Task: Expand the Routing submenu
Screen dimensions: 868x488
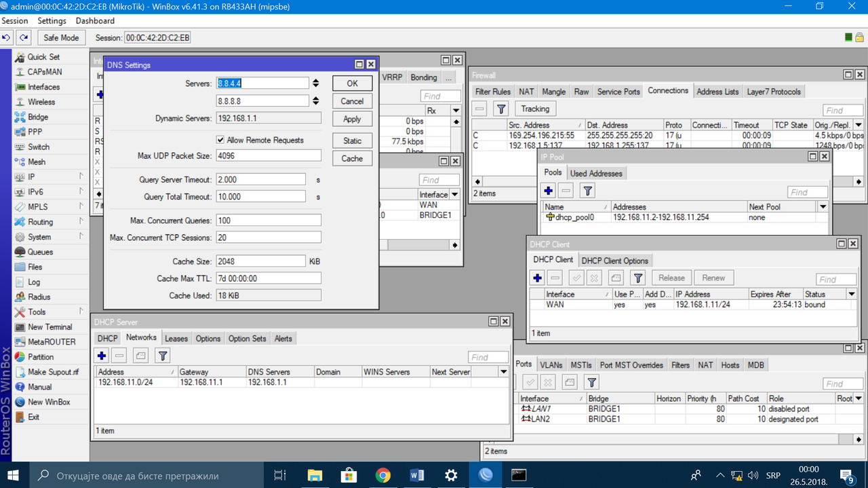Action: (81, 221)
